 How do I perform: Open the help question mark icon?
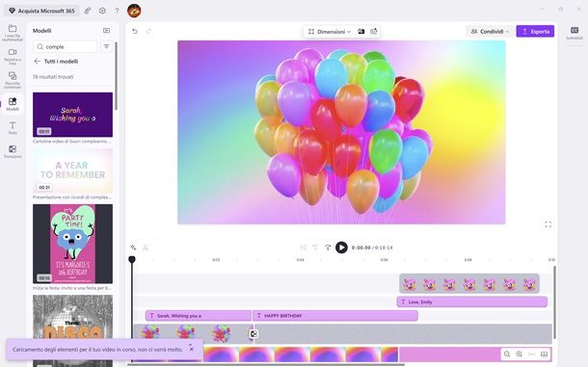tap(117, 11)
